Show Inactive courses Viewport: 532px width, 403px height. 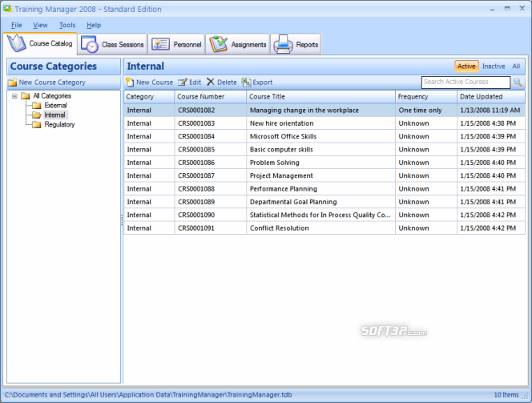click(494, 66)
